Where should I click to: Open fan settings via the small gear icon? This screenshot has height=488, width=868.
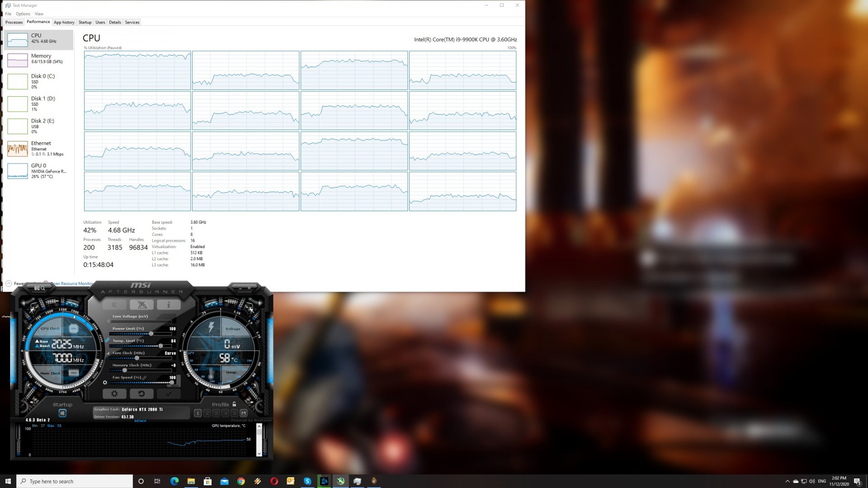pos(105,383)
